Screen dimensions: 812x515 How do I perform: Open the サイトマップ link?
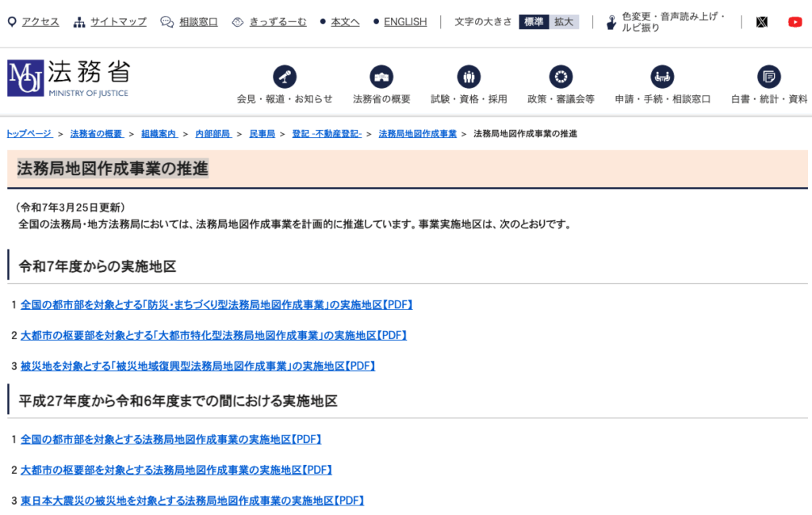click(x=118, y=23)
